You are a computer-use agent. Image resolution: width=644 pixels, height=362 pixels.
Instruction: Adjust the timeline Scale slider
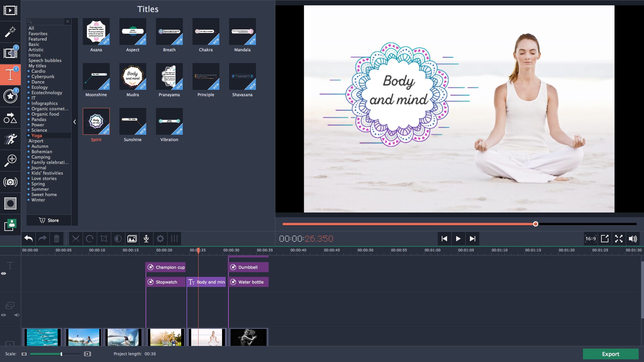click(61, 354)
